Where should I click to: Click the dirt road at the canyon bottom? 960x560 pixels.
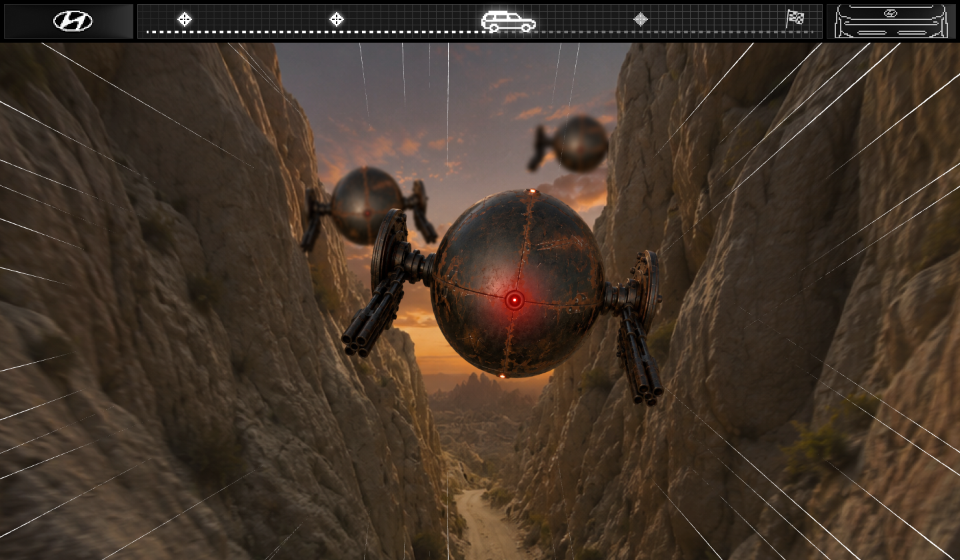point(487,525)
